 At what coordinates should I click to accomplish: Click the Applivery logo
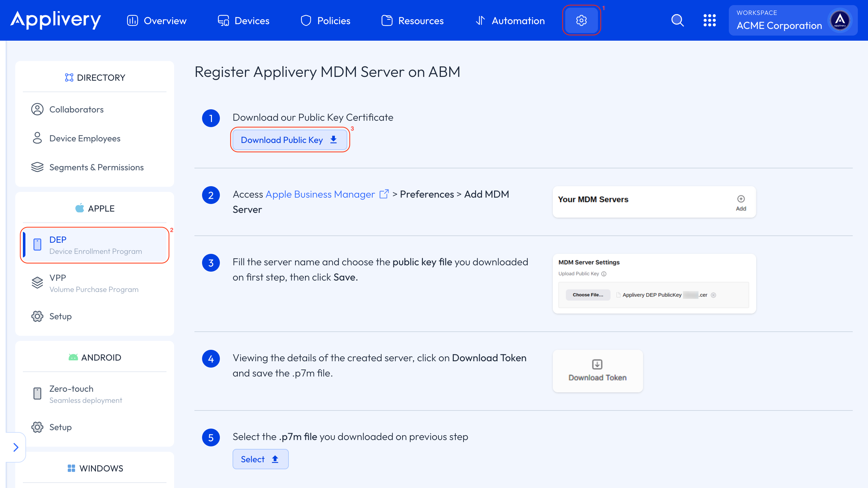point(56,20)
